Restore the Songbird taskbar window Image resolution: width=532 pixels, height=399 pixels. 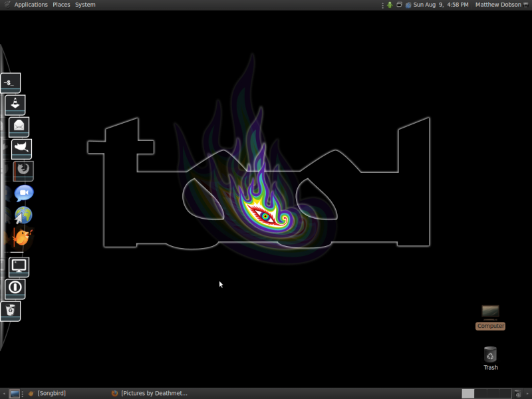tap(47, 394)
